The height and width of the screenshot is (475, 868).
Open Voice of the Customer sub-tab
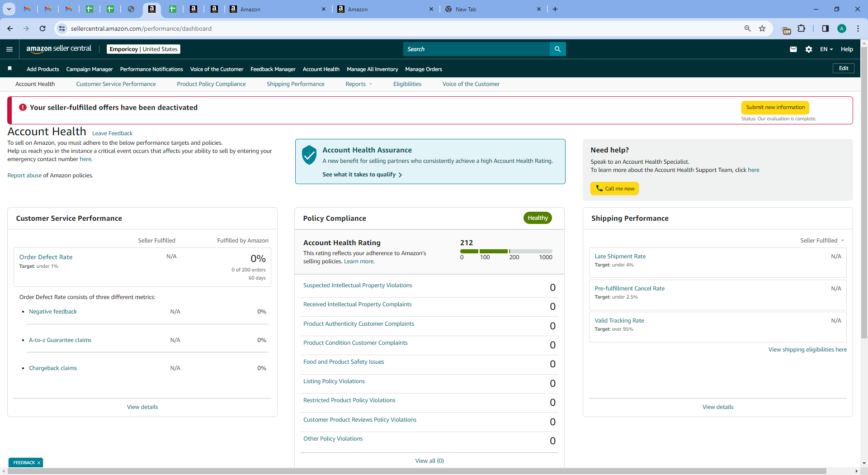point(471,84)
